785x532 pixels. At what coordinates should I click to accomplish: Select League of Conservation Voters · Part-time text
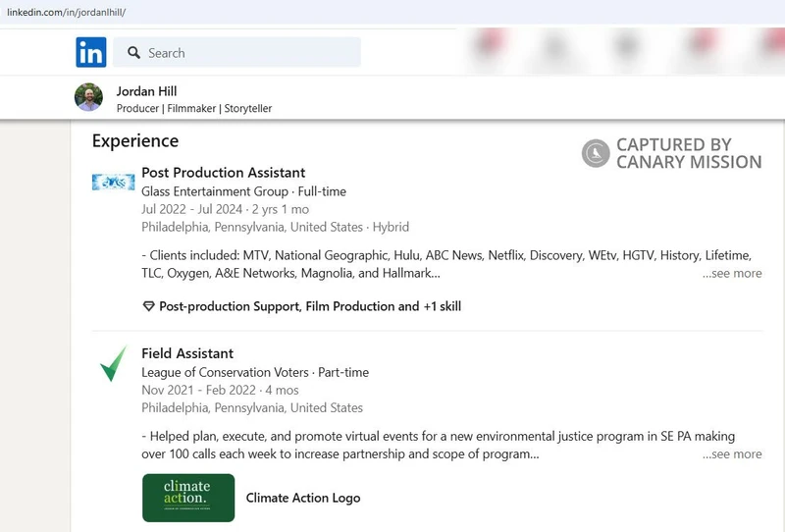pos(255,372)
